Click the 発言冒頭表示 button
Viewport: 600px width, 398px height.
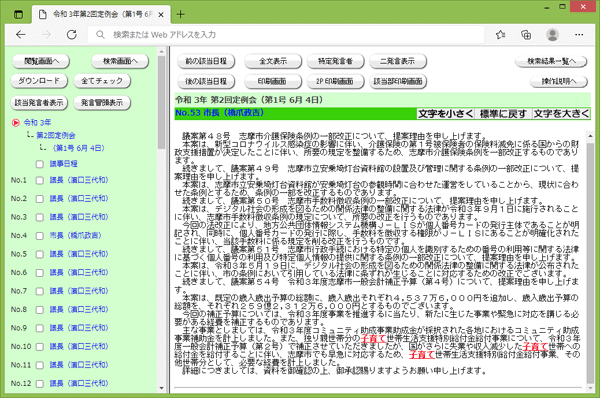[x=102, y=103]
